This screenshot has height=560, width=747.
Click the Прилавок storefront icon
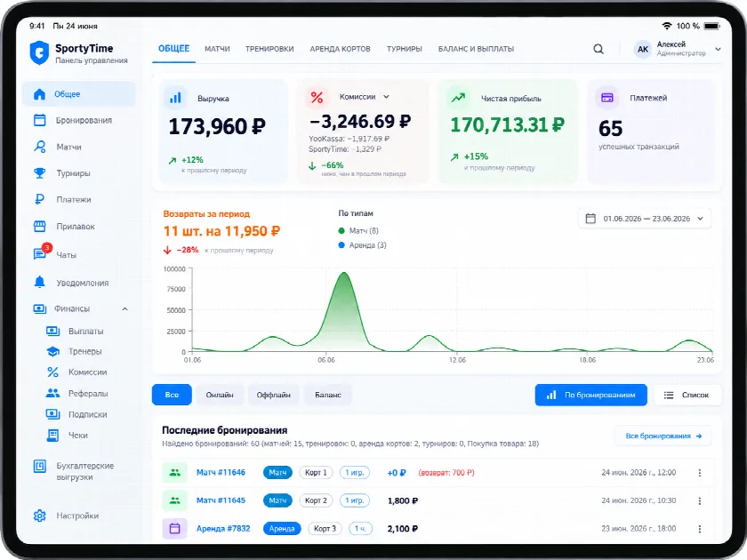click(x=39, y=226)
